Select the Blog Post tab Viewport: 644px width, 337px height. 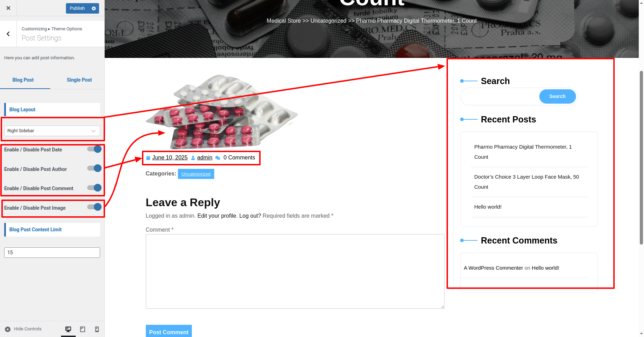click(x=23, y=80)
